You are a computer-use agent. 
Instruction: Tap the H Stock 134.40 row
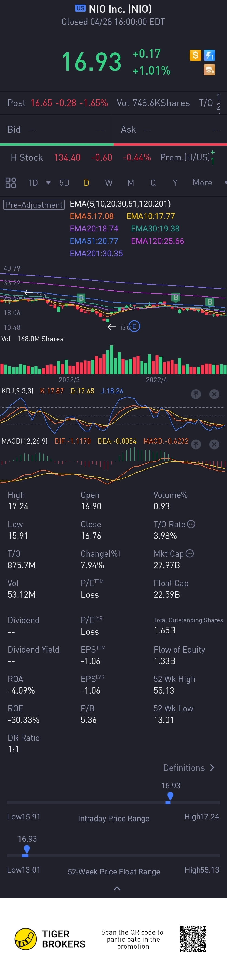81,157
